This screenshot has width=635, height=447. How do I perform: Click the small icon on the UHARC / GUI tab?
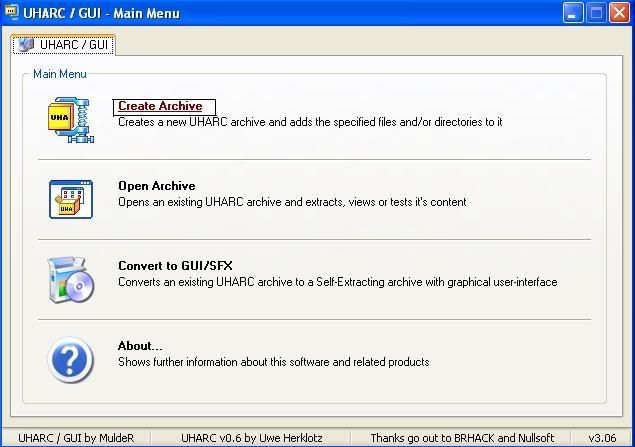pyautogui.click(x=26, y=45)
